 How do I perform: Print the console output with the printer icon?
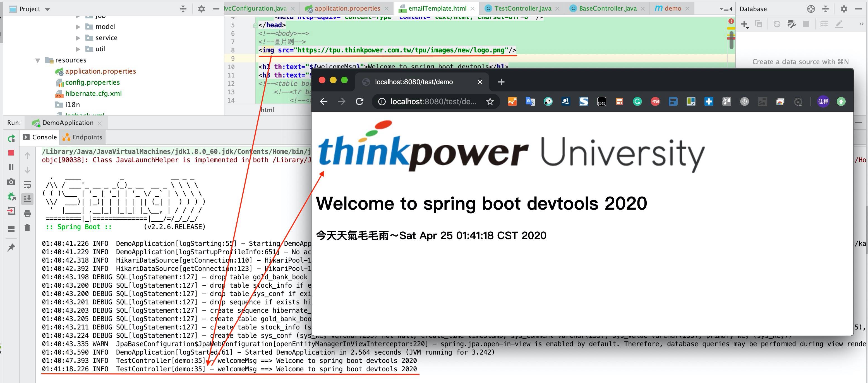tap(28, 213)
